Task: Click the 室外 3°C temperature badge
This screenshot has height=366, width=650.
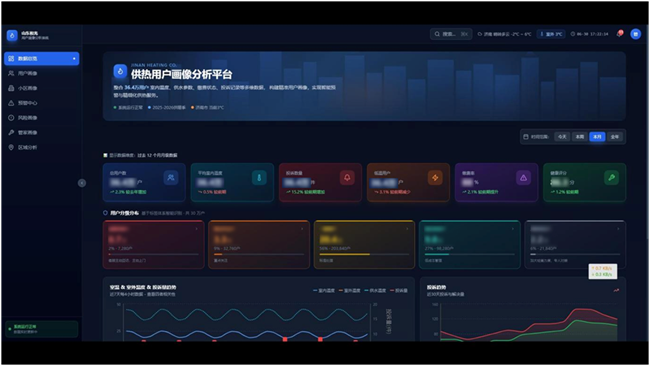Action: click(551, 34)
